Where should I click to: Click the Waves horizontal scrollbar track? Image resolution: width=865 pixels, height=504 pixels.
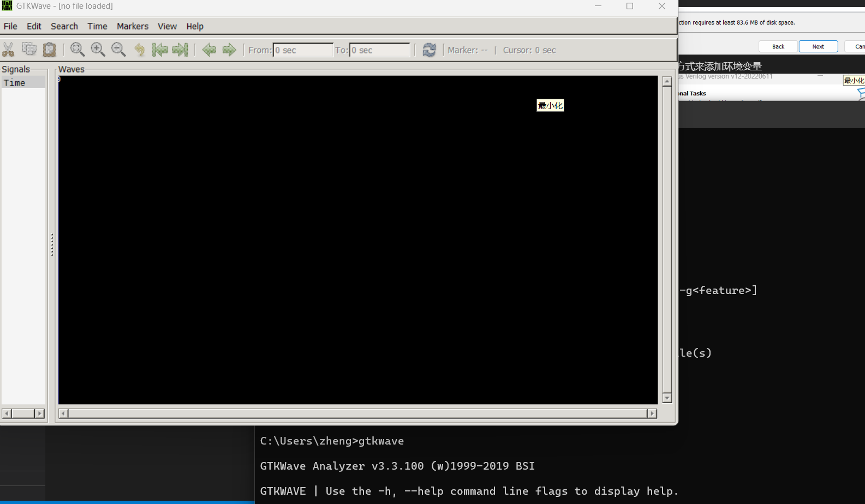tap(357, 413)
